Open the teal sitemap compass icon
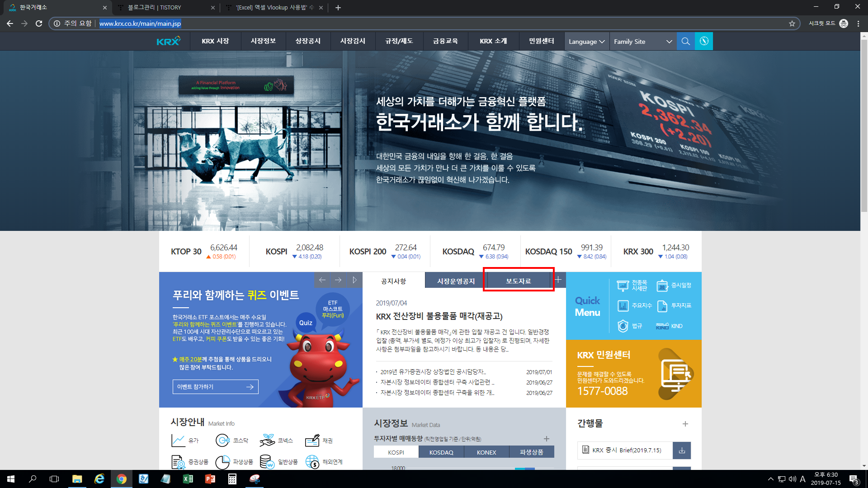The image size is (868, 488). coord(704,41)
